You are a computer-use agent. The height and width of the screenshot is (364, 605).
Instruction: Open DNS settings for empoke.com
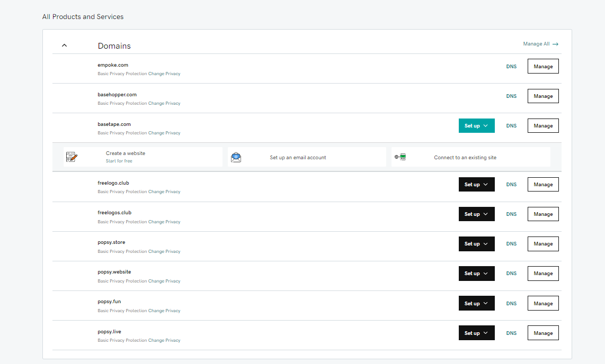(511, 67)
